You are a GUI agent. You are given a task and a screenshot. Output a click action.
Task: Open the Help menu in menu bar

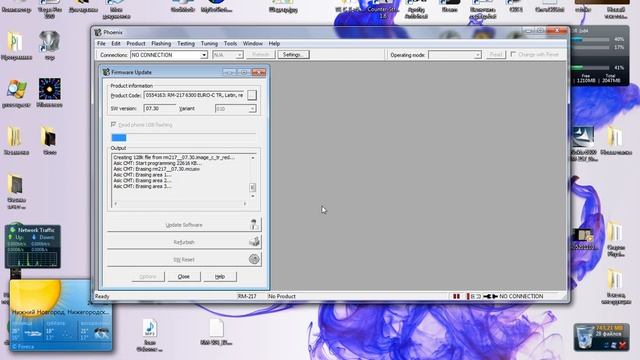coord(274,43)
